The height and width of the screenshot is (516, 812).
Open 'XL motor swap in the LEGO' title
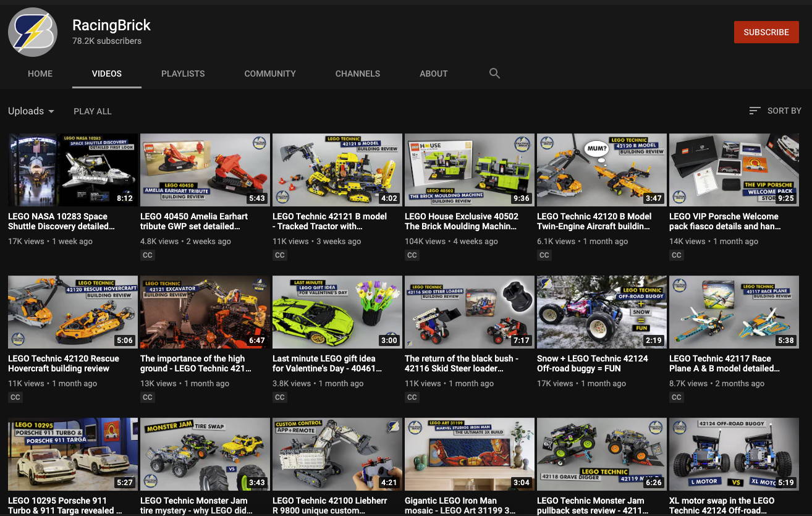[722, 505]
